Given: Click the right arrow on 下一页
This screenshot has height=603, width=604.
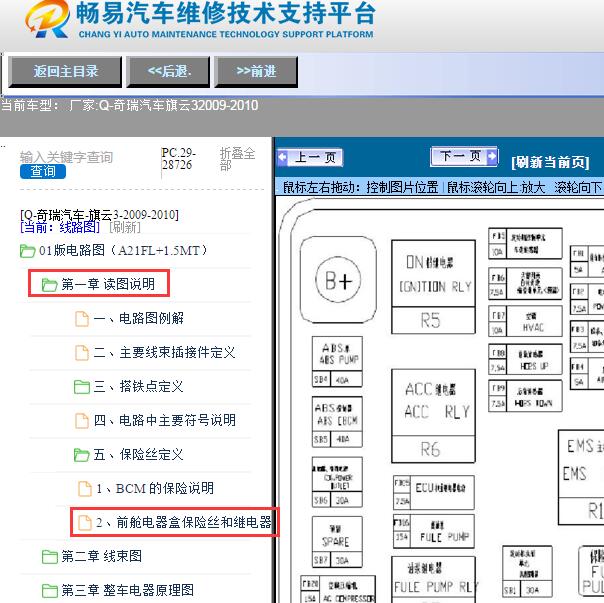Looking at the screenshot, I should pyautogui.click(x=492, y=156).
